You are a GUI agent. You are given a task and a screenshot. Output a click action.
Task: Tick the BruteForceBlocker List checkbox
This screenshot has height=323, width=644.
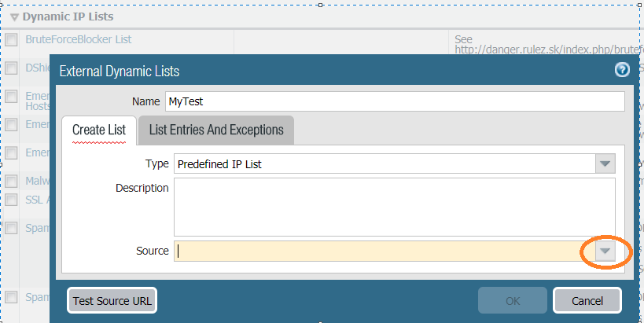(12, 40)
